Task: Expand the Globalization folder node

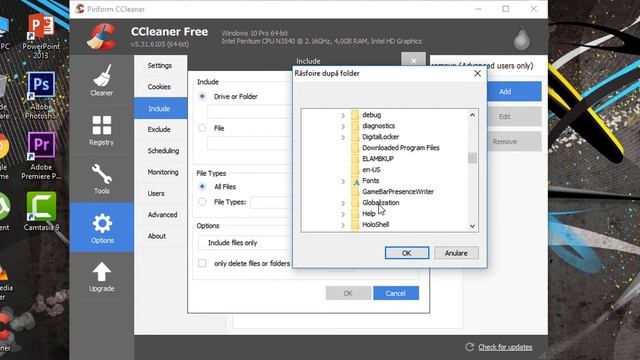Action: (x=343, y=203)
